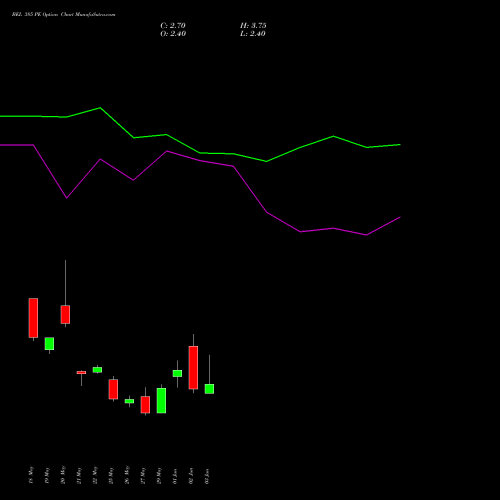Select the open value 'O: 2.40'
The width and height of the screenshot is (500, 500).
click(173, 34)
